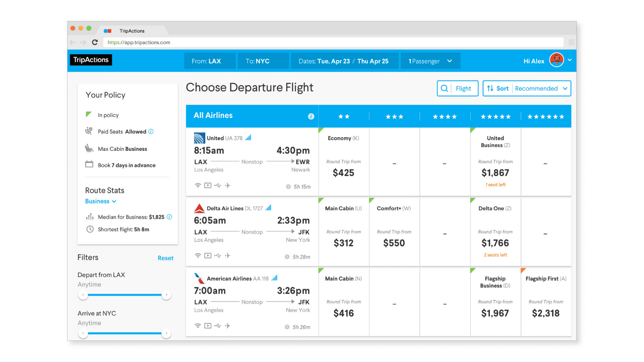Click the Delta Air Lines logo

(199, 208)
